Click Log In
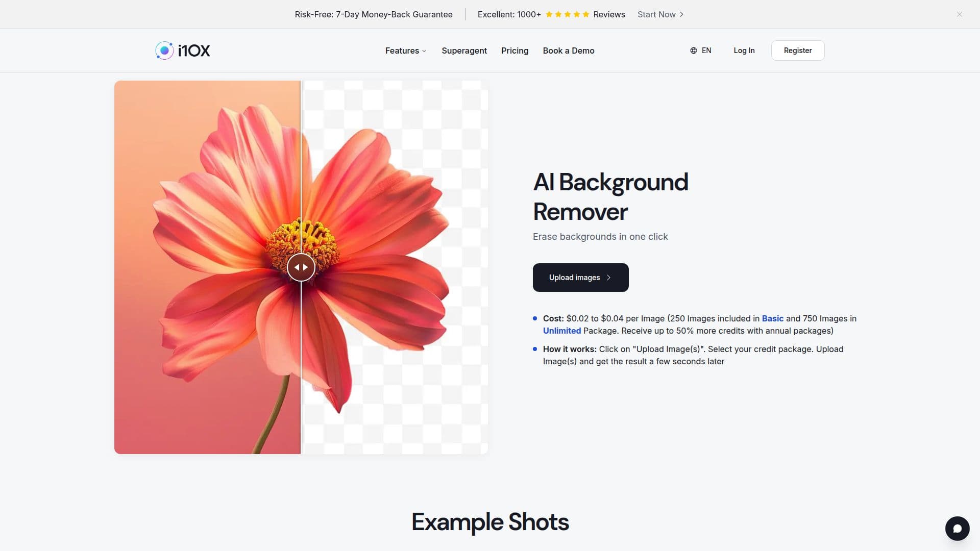 tap(744, 51)
